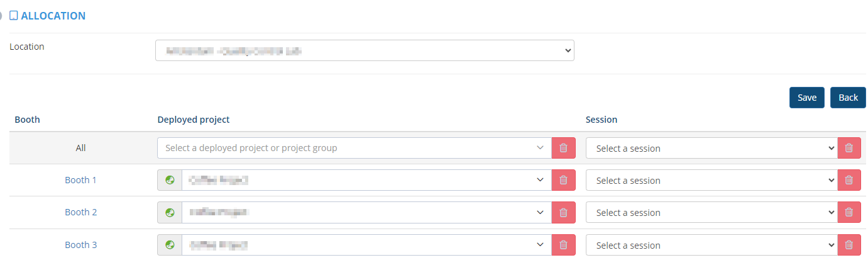
Task: Open session dropdown for Booth 3
Action: pos(711,246)
